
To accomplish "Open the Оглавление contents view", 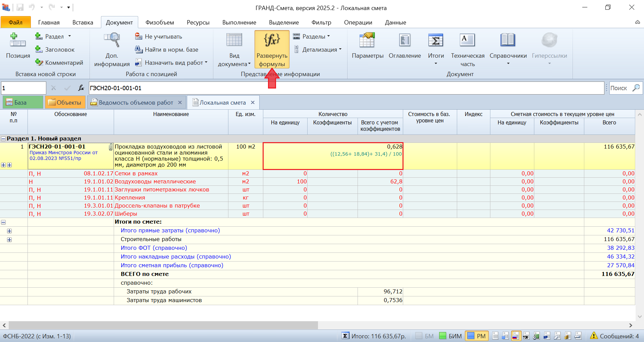I will [x=405, y=46].
